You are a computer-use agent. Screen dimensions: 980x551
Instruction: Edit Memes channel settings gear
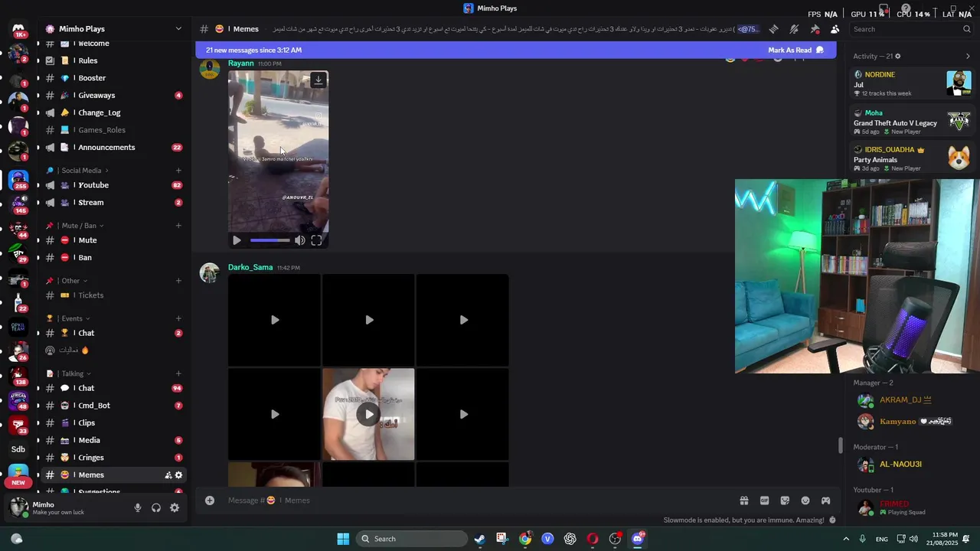point(179,475)
